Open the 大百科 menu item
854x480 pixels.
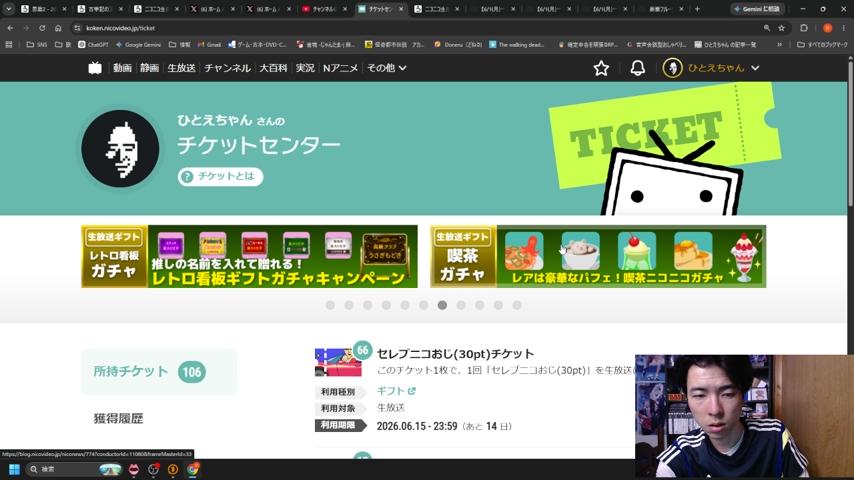[x=273, y=68]
